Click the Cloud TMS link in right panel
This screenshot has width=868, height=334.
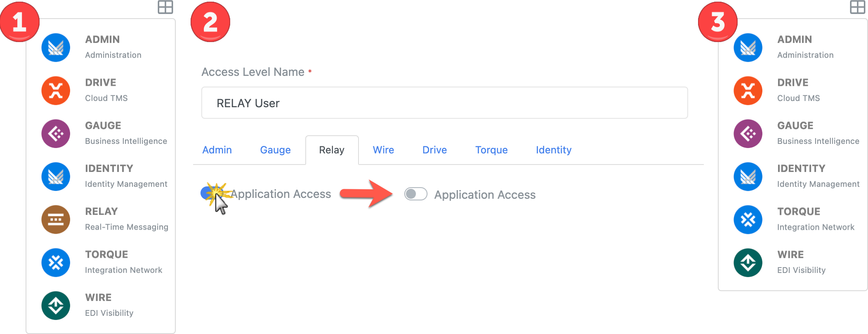point(798,98)
